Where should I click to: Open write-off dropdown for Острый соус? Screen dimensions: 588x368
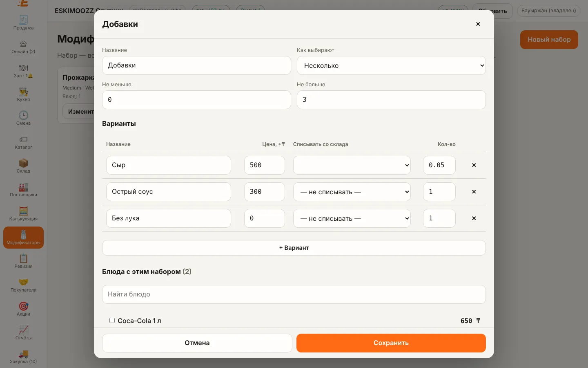point(352,192)
